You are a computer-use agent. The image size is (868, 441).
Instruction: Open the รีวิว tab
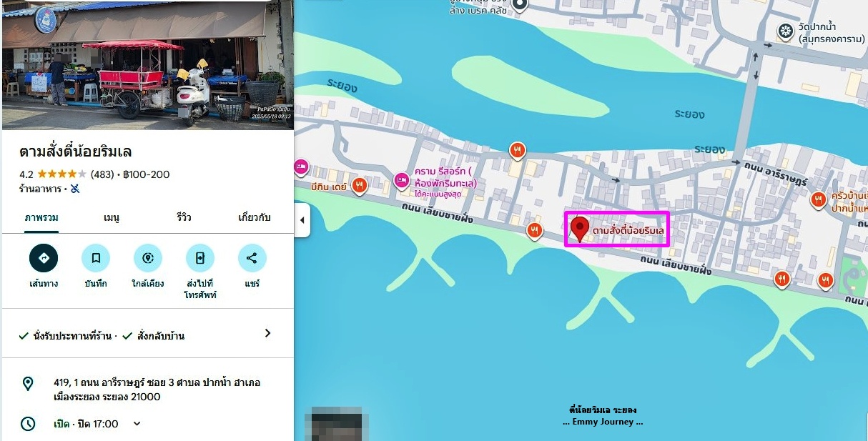(x=184, y=217)
